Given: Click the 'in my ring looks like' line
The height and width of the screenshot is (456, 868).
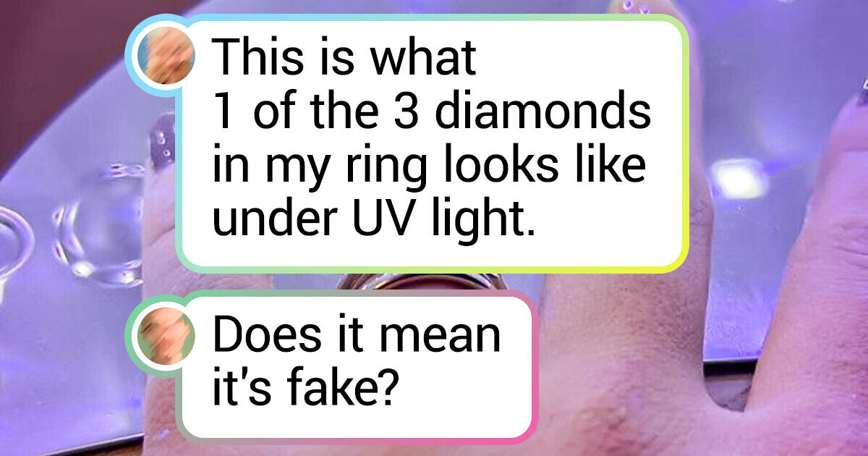Looking at the screenshot, I should (428, 168).
